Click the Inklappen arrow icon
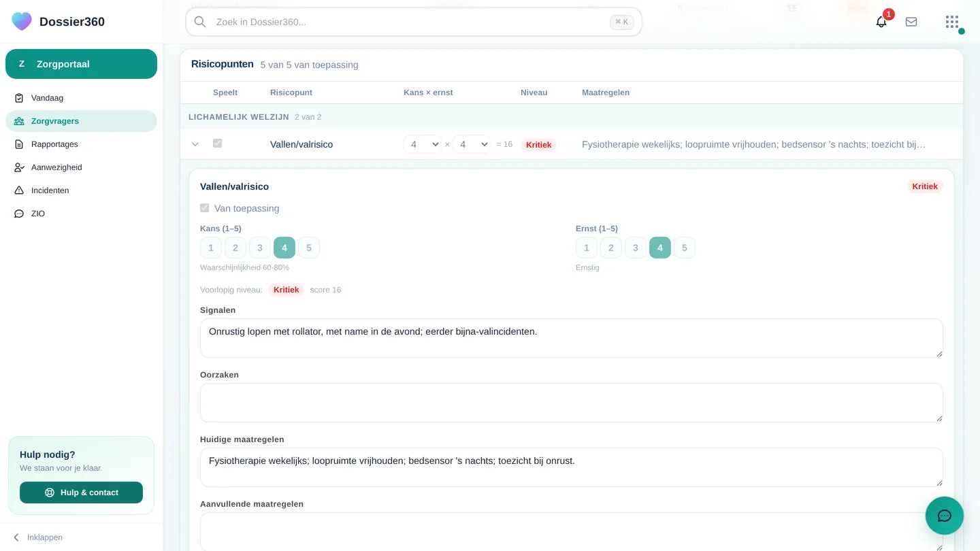This screenshot has height=551, width=980. coord(16,537)
